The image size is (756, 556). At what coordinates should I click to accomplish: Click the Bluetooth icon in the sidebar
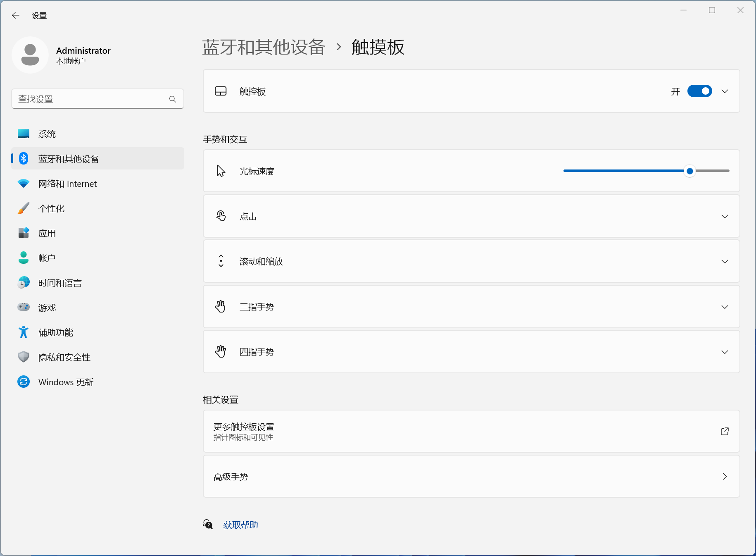pos(24,159)
